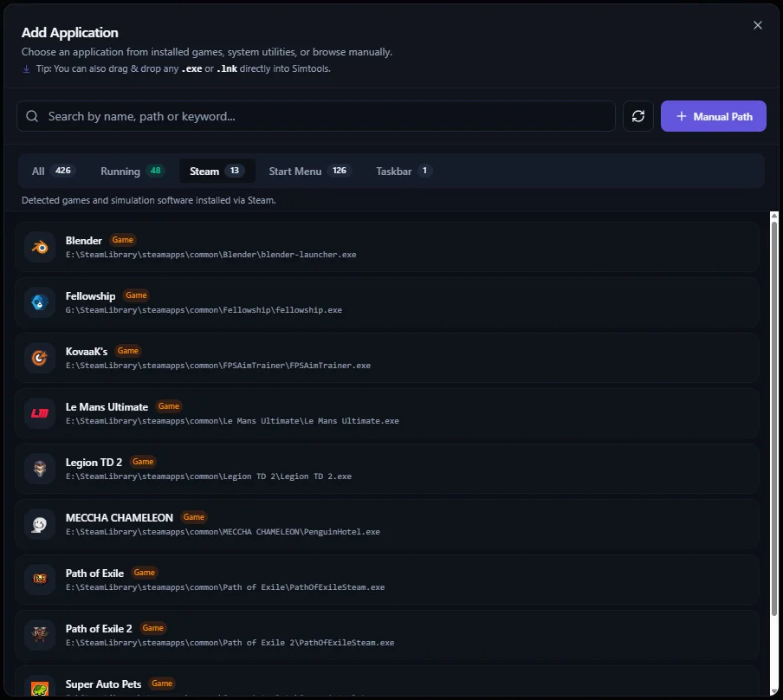Click the scrollbar up arrow
Screen dimensions: 783x700
tap(774, 216)
